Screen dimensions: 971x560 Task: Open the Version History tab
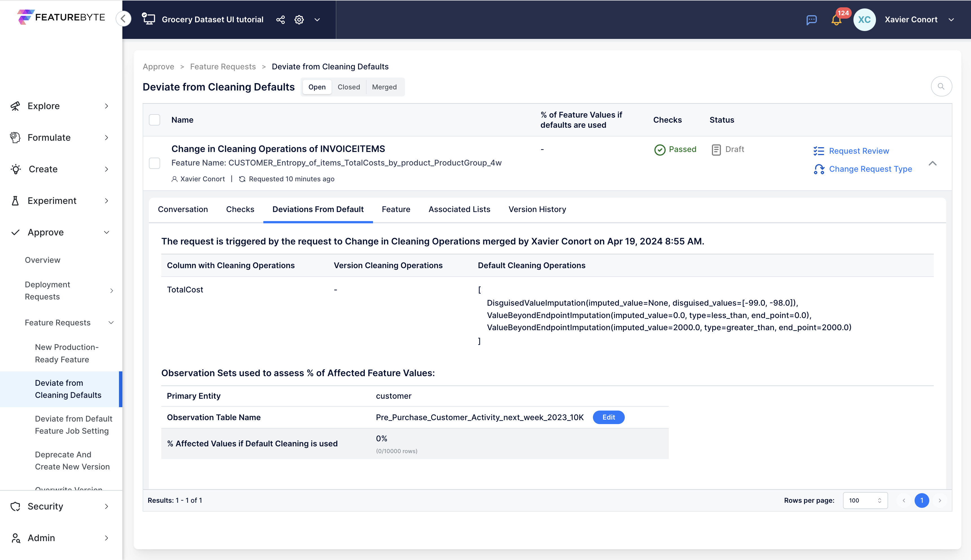click(537, 209)
